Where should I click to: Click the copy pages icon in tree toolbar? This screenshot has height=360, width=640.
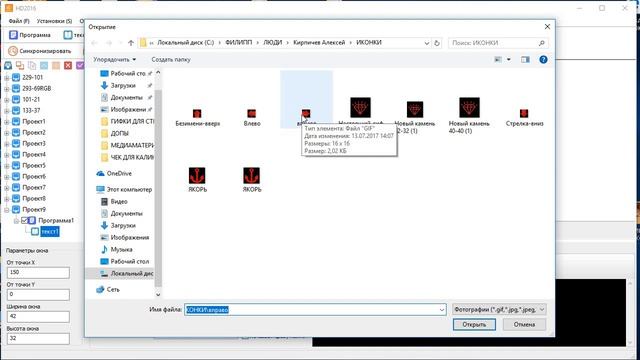coord(32,65)
